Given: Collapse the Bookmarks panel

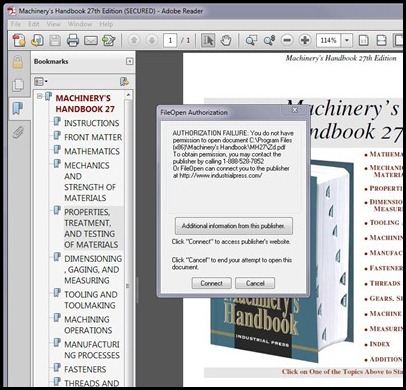Looking at the screenshot, I should (x=129, y=61).
